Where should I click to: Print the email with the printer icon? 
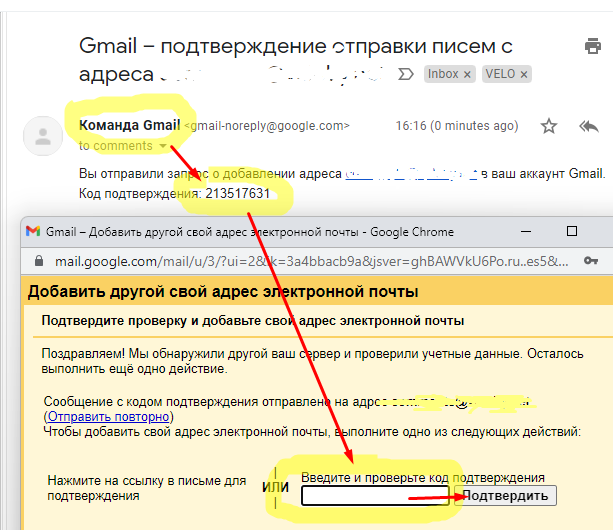[x=593, y=46]
